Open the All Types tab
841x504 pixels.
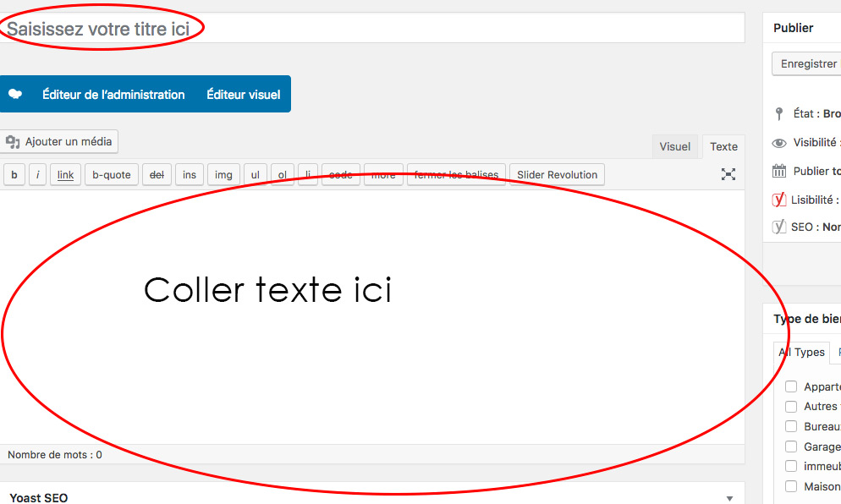click(x=801, y=352)
